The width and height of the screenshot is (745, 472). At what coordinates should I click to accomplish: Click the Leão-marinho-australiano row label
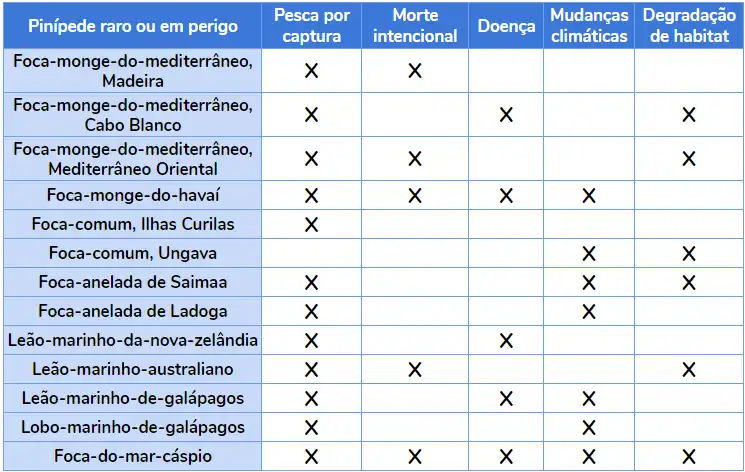tap(132, 370)
